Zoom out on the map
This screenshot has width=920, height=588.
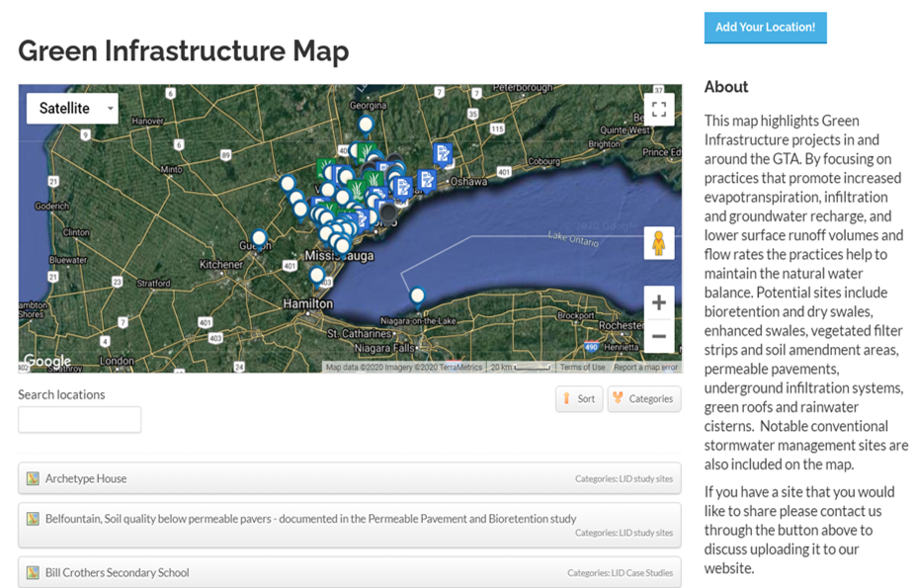point(658,337)
